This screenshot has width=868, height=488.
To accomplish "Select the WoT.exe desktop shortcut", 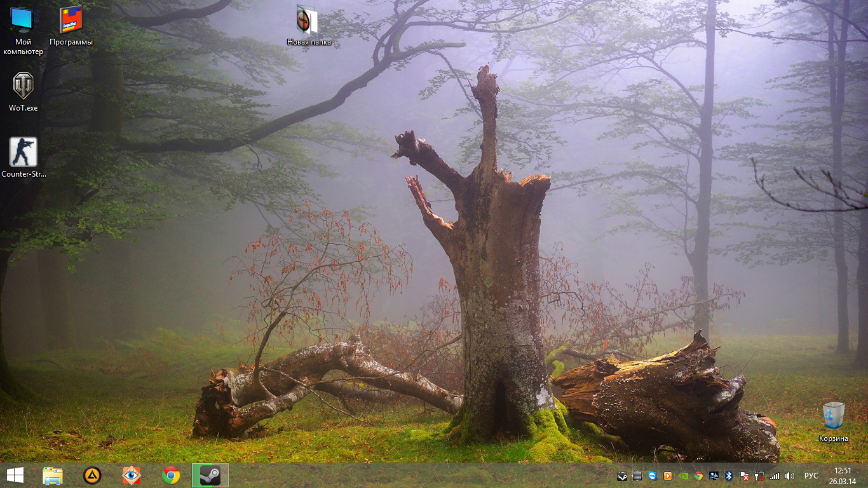I will [x=24, y=92].
